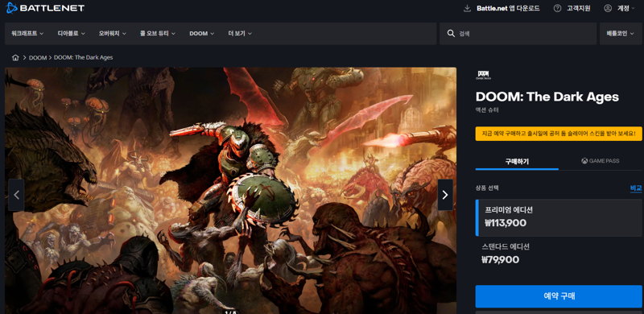This screenshot has height=314, width=644.
Task: Click the Battle.net logo
Action: coord(45,8)
